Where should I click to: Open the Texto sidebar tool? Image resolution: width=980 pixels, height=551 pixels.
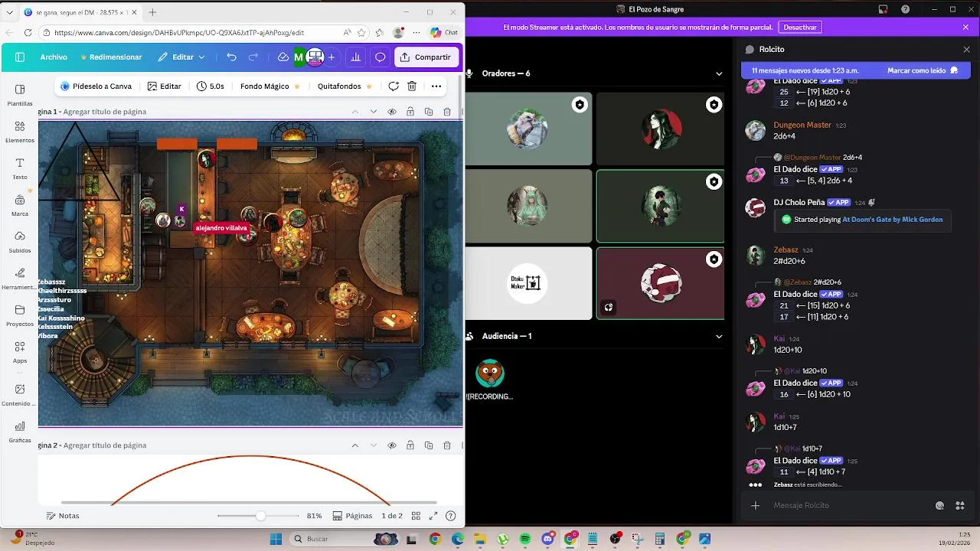pos(20,168)
